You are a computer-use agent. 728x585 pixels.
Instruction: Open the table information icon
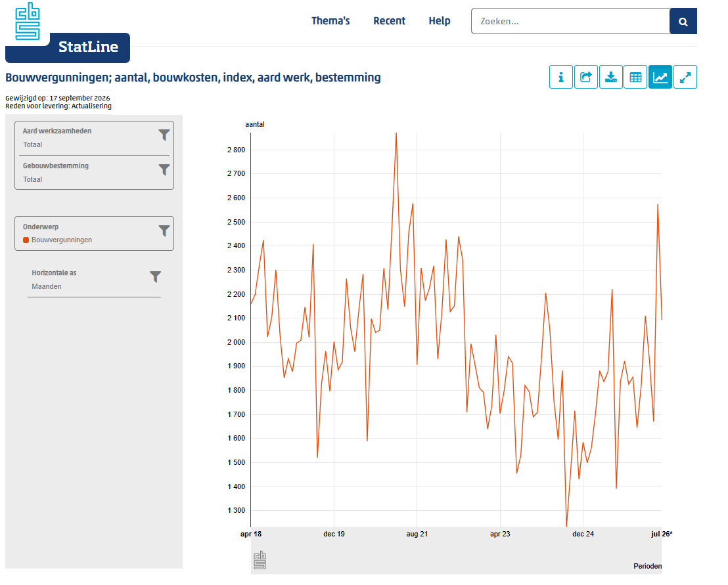(x=560, y=77)
